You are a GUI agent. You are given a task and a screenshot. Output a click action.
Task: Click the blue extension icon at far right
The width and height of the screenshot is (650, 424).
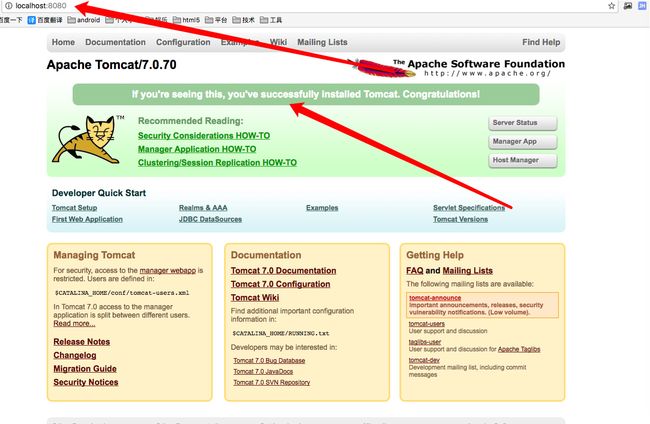(642, 6)
